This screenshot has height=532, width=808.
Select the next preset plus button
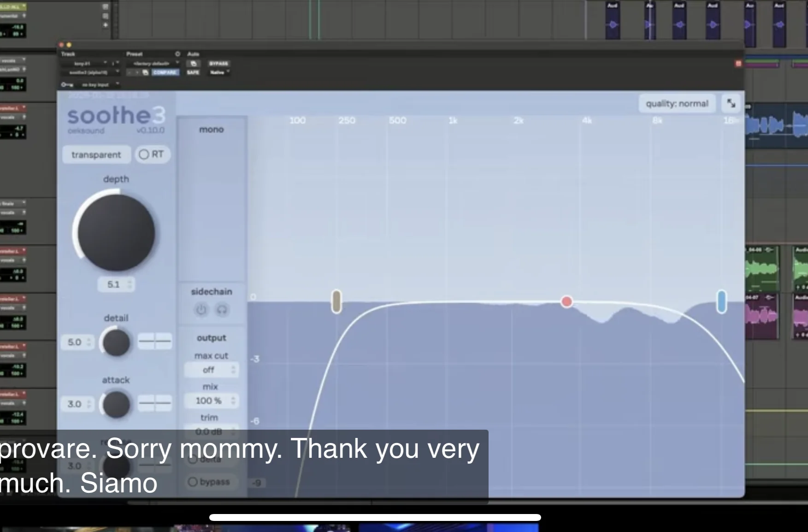[137, 72]
